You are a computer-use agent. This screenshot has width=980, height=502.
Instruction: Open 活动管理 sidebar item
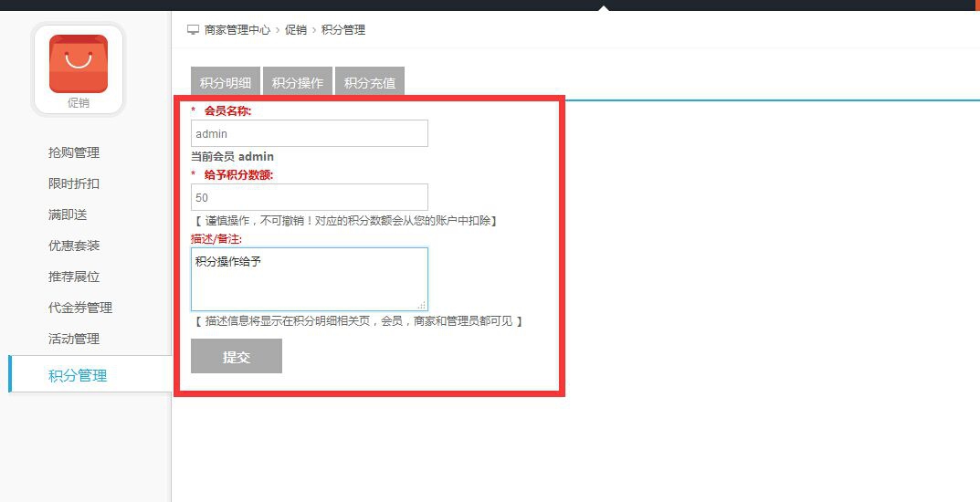click(74, 339)
